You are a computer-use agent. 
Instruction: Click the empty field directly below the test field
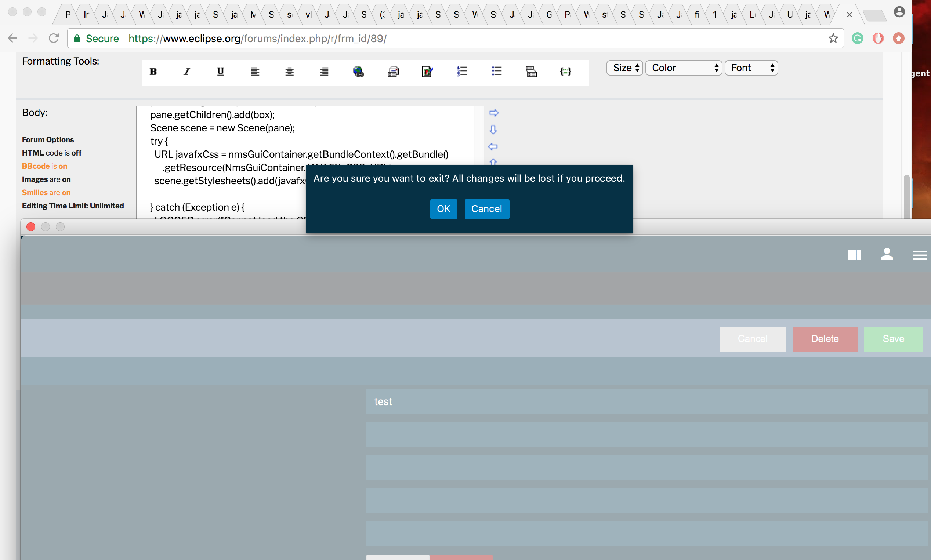(646, 435)
